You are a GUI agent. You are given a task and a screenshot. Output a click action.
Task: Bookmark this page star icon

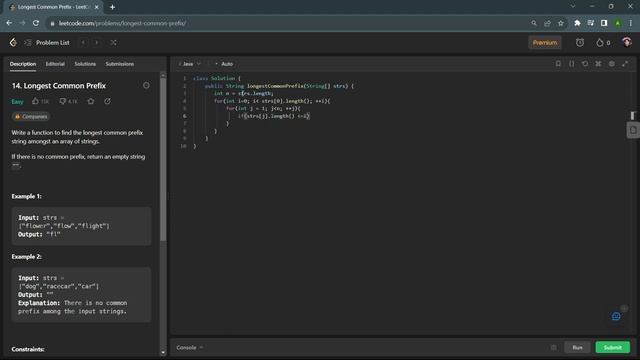click(561, 23)
